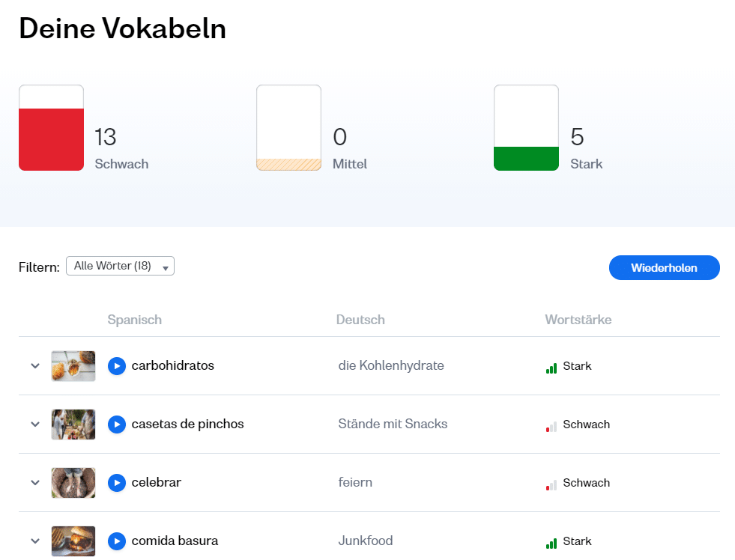Screen dimensions: 735x560
Task: Click the weak strength icon for celebrar
Action: click(551, 484)
